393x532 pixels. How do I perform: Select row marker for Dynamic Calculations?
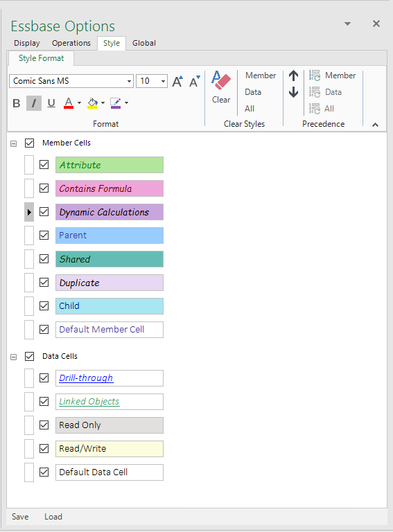point(29,212)
